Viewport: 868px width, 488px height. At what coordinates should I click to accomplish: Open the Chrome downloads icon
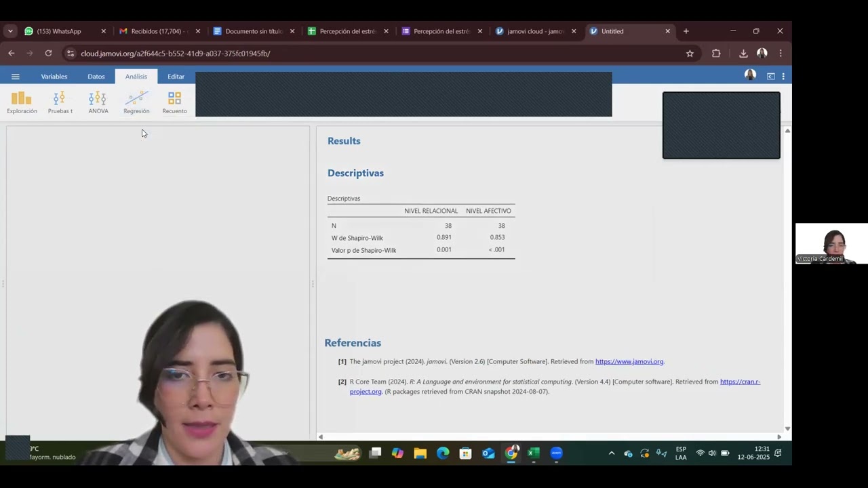[x=743, y=53]
